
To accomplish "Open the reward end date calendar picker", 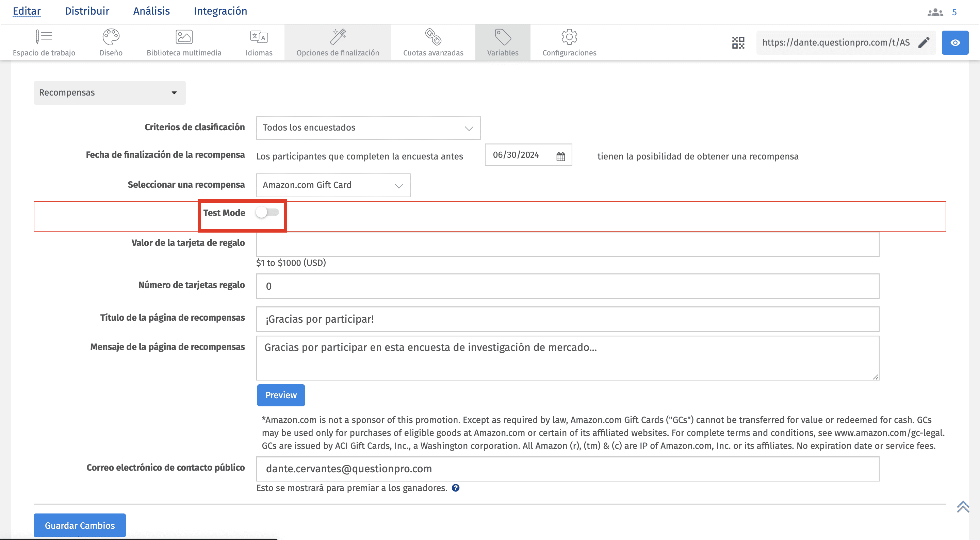I will tap(560, 156).
